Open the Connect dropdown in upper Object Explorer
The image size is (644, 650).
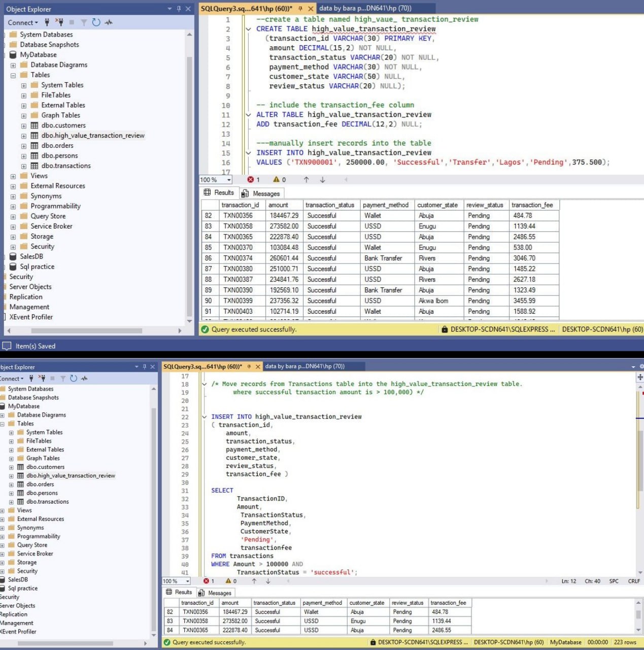click(x=23, y=22)
